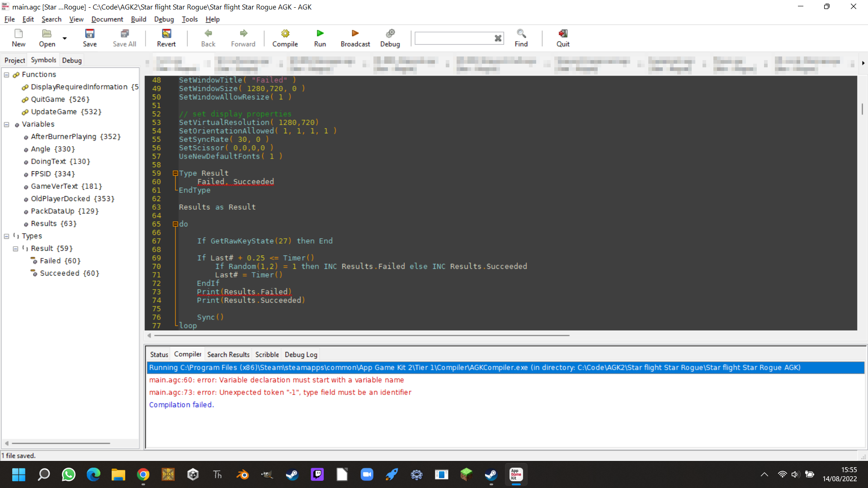The image size is (868, 488).
Task: Open a file using Open icon
Action: pos(47,38)
